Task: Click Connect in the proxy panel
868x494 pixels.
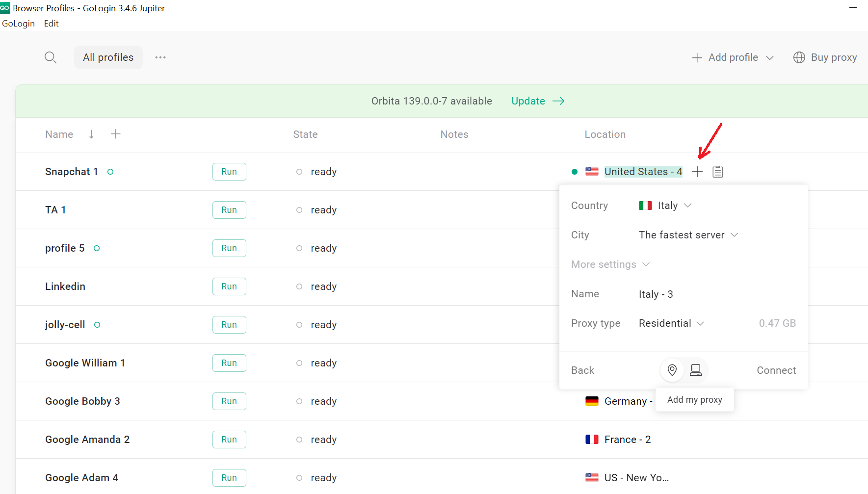Action: click(776, 370)
